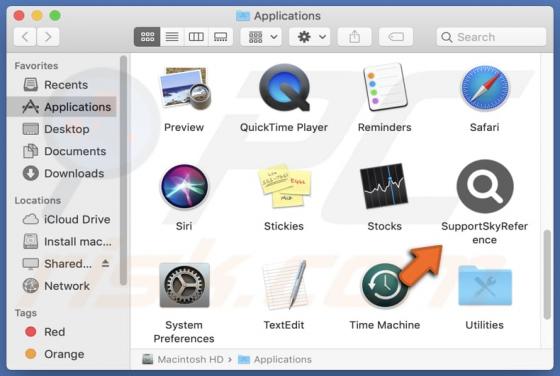Switch to list view
This screenshot has width=560, height=376.
pos(172,37)
